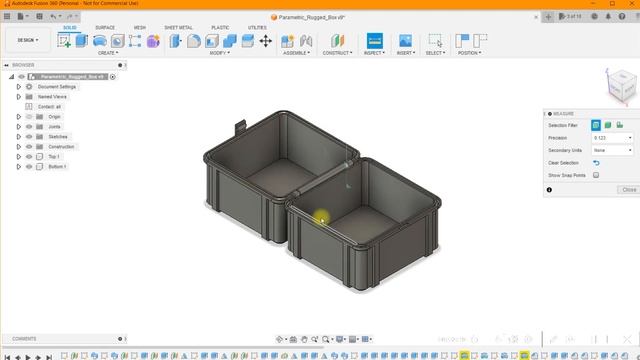Open a new design tab
This screenshot has width=640, height=360.
pos(548,17)
